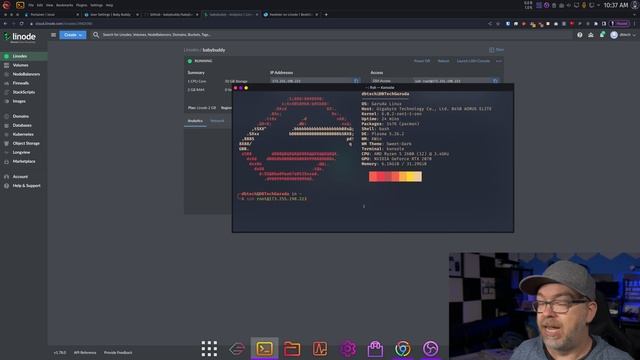Expand the dbtech user profile menu
Screen dimensions: 640x360
tap(623, 35)
